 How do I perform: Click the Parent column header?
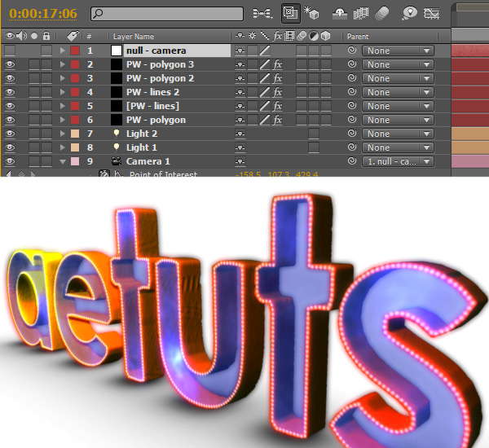tap(358, 37)
